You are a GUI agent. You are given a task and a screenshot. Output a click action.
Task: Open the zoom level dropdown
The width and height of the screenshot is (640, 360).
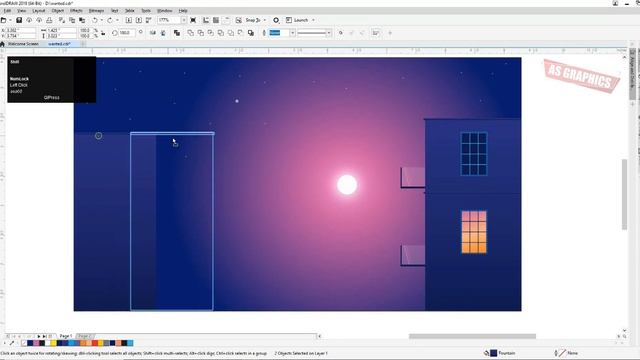[x=184, y=20]
